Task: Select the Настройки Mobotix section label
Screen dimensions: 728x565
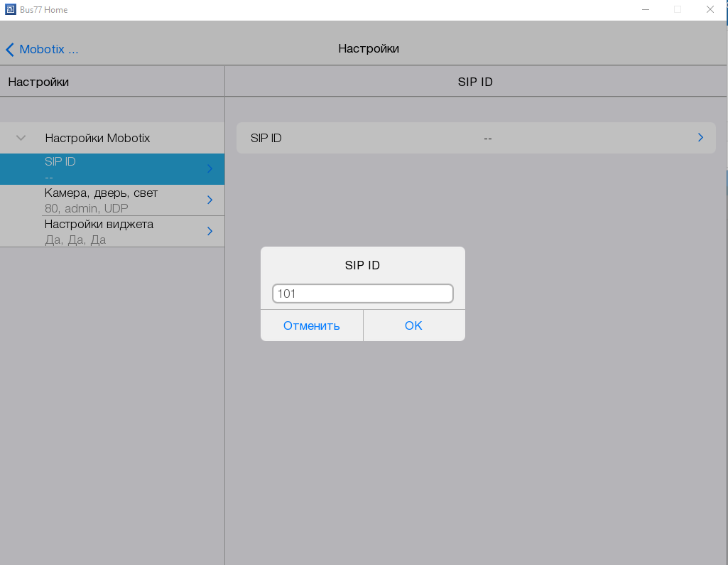Action: pyautogui.click(x=97, y=138)
